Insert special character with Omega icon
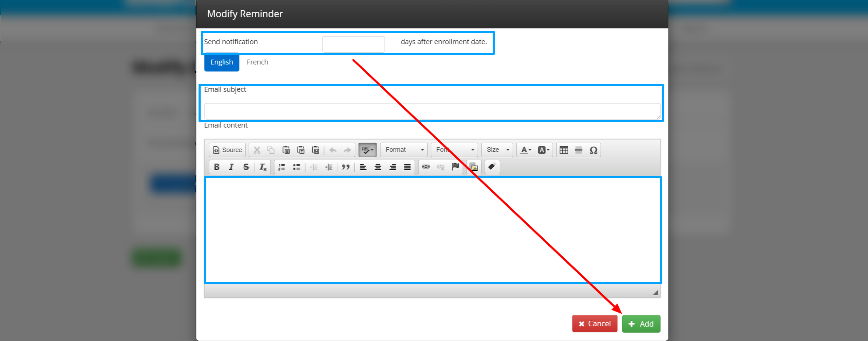Viewport: 868px width, 341px height. tap(593, 150)
